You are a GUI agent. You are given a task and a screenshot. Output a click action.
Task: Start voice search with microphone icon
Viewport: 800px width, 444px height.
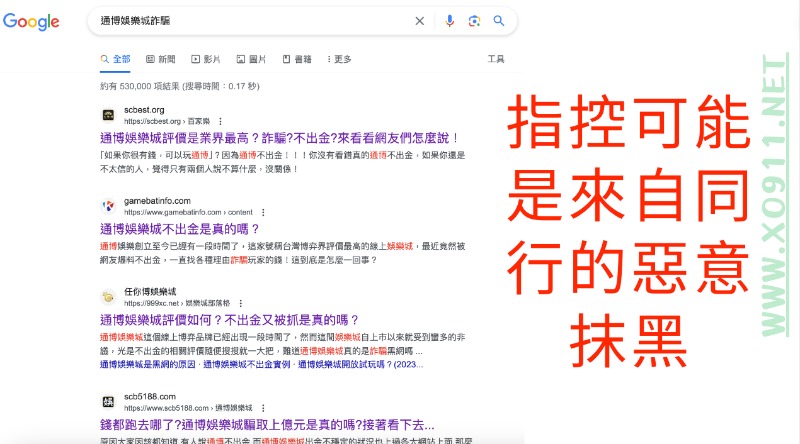click(449, 21)
